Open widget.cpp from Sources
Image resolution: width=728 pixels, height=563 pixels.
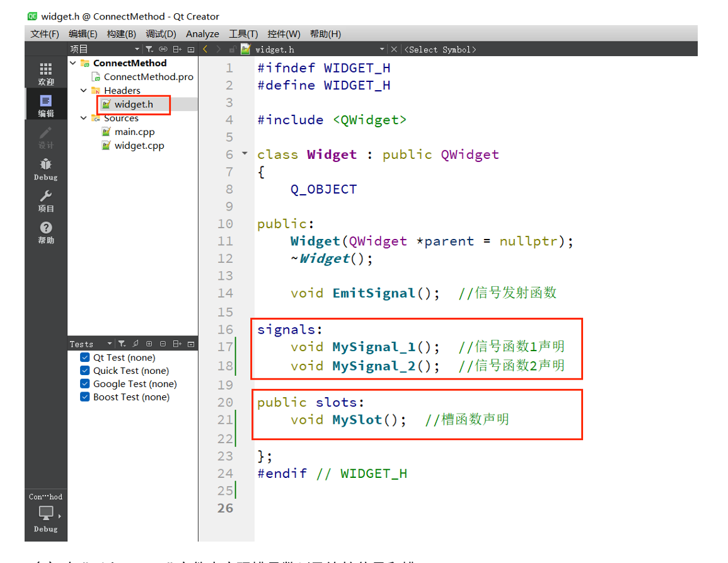[x=139, y=146]
